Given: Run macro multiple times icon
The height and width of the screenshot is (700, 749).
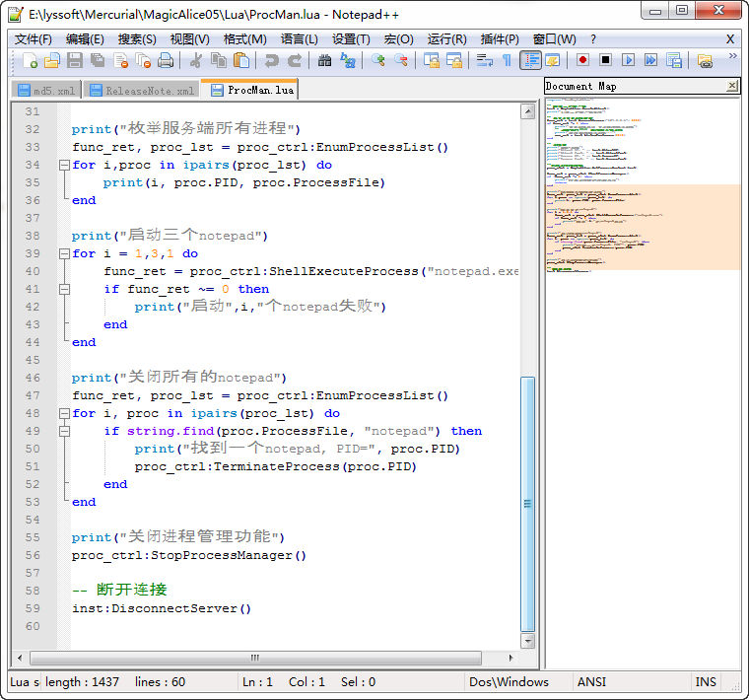Looking at the screenshot, I should 650,60.
